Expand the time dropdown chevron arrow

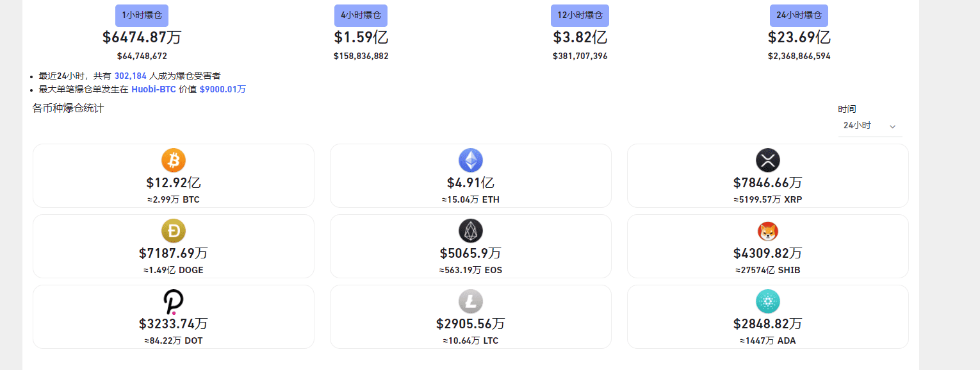pos(892,127)
